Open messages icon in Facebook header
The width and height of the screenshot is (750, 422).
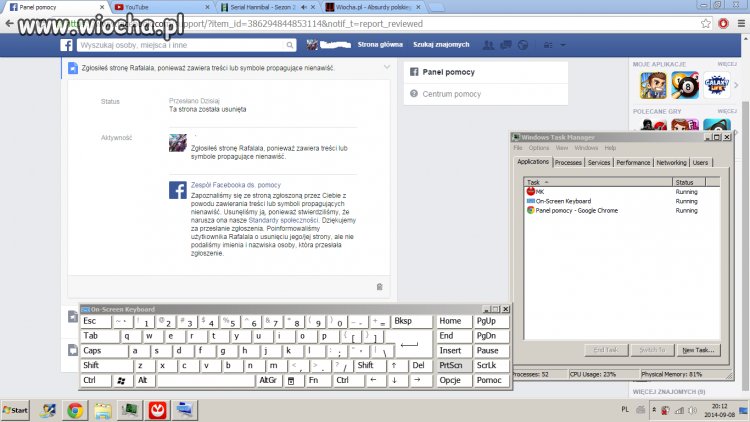coord(506,45)
